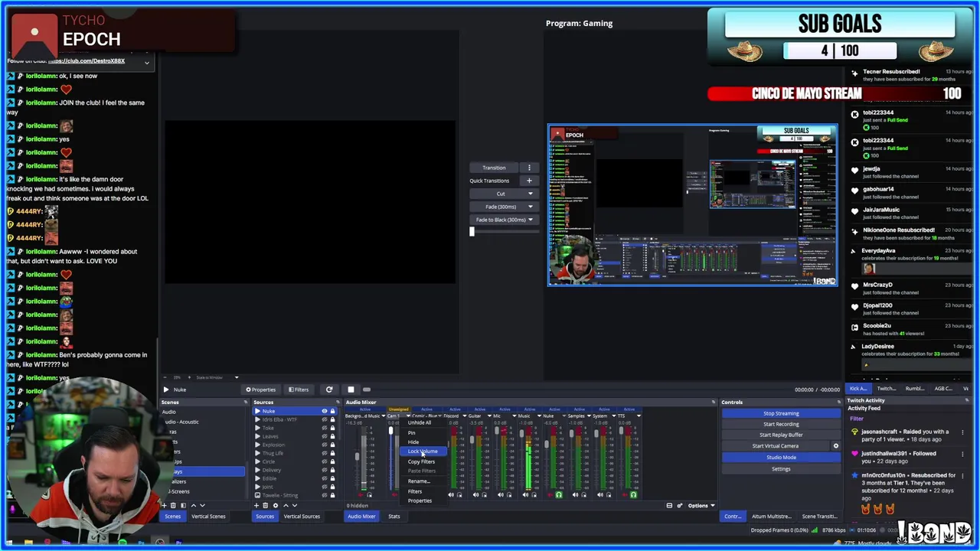Image resolution: width=980 pixels, height=551 pixels.
Task: Expand Fade (300ms) quick transition dropdown
Action: click(530, 207)
